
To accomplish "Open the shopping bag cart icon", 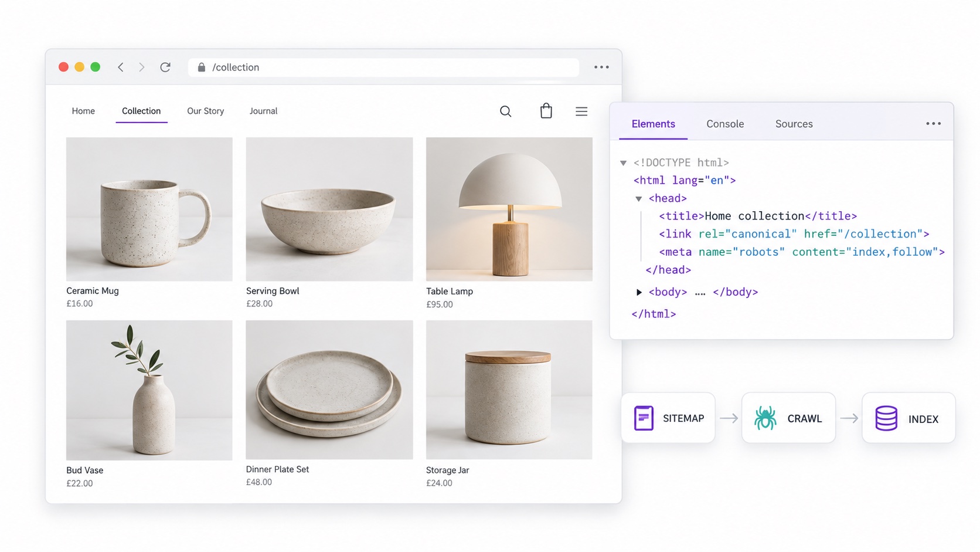I will click(546, 111).
